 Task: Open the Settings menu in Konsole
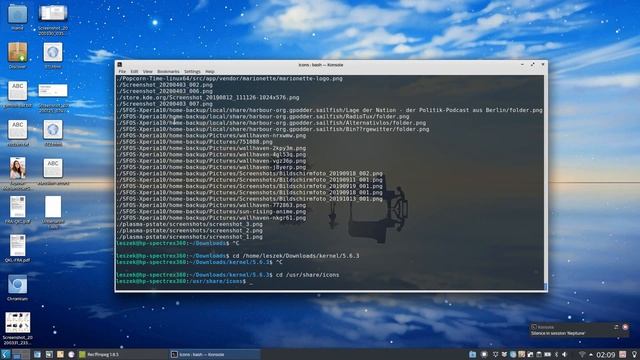(192, 71)
